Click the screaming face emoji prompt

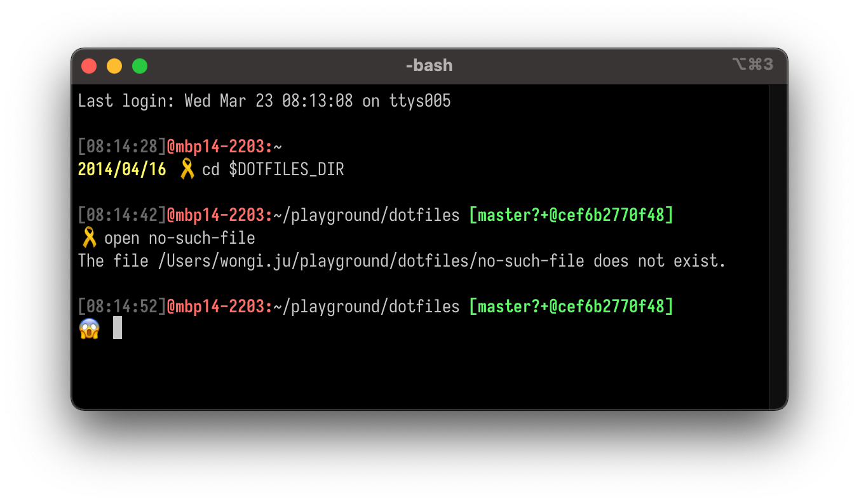click(90, 329)
